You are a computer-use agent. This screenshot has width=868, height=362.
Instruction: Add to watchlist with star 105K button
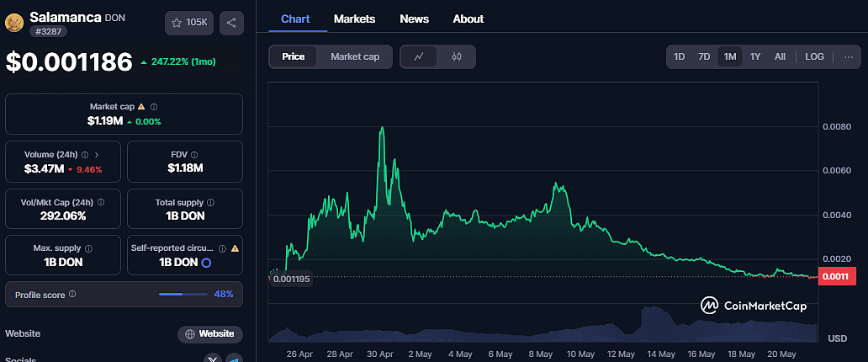pyautogui.click(x=188, y=23)
